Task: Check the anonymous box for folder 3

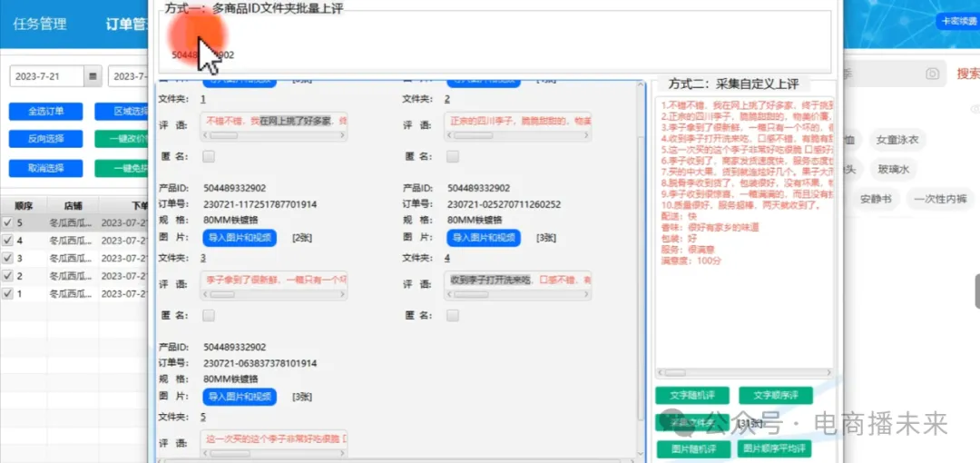Action: click(209, 315)
